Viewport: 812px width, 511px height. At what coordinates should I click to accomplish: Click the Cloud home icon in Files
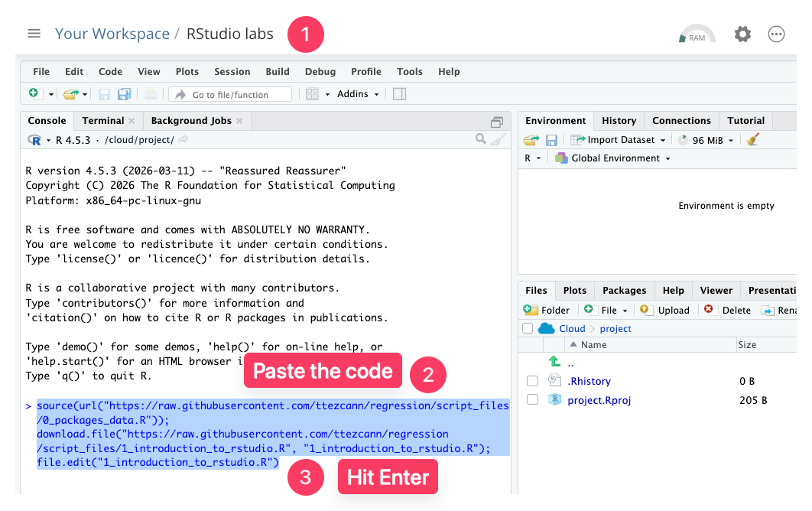click(x=547, y=328)
